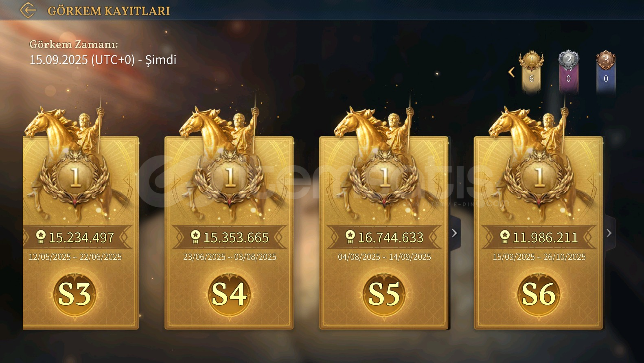Expand S6 card details arrow
The width and height of the screenshot is (644, 363).
[x=609, y=233]
